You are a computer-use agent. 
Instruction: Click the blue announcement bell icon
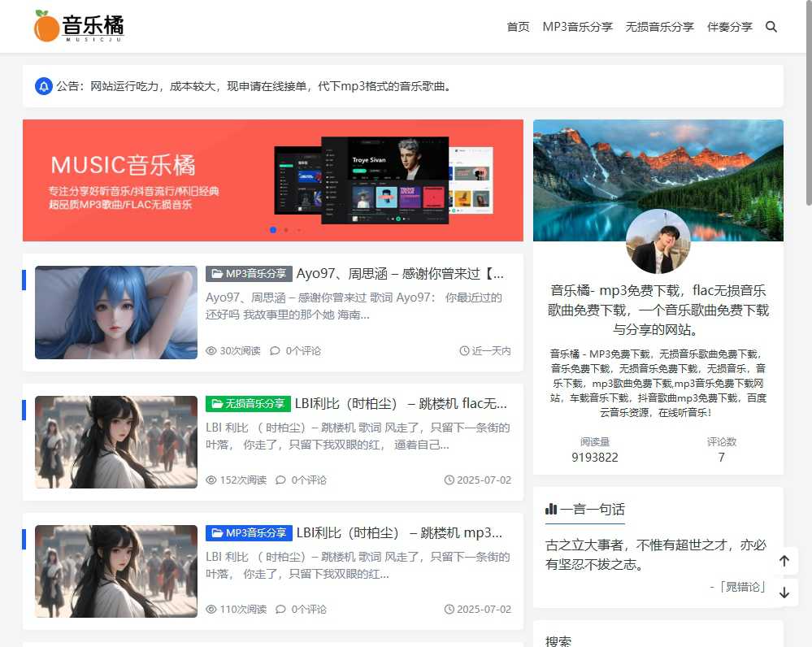[42, 85]
